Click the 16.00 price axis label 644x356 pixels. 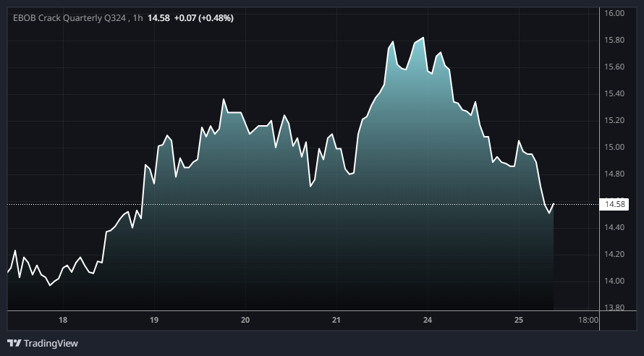coord(614,14)
